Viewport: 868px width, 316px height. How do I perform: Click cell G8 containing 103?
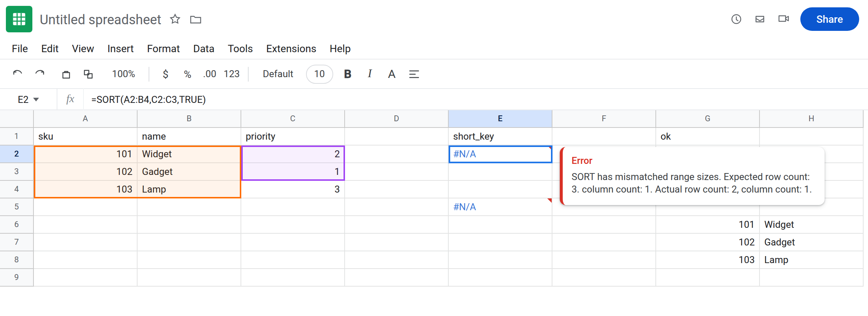pos(708,260)
